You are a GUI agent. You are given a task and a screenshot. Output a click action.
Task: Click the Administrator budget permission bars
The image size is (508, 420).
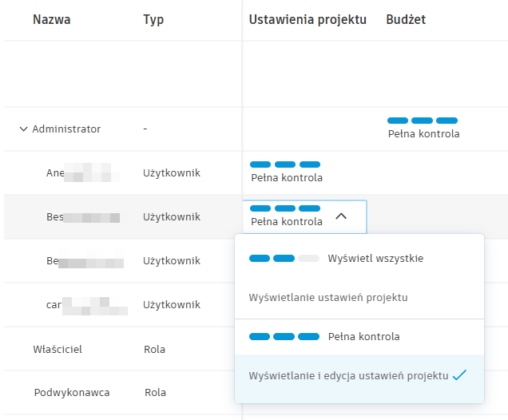423,120
